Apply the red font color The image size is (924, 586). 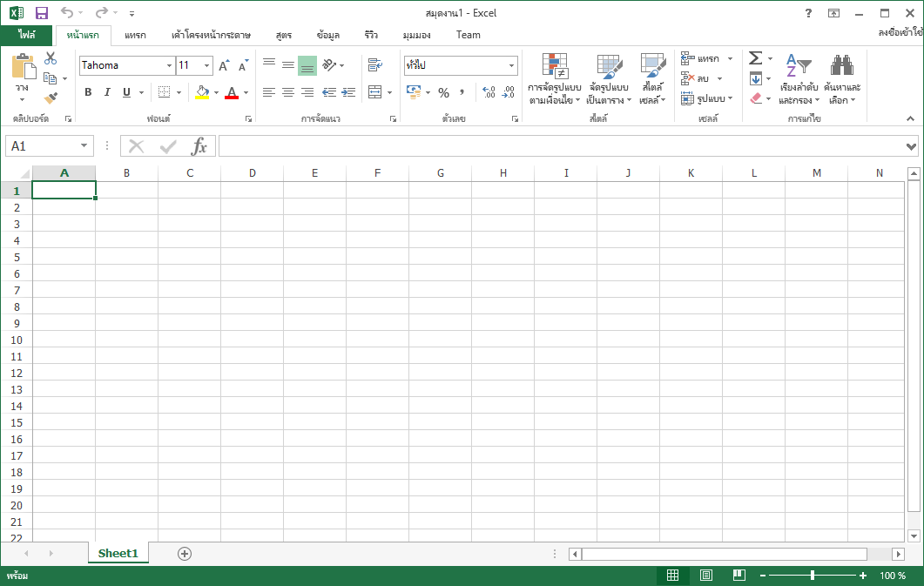point(232,92)
